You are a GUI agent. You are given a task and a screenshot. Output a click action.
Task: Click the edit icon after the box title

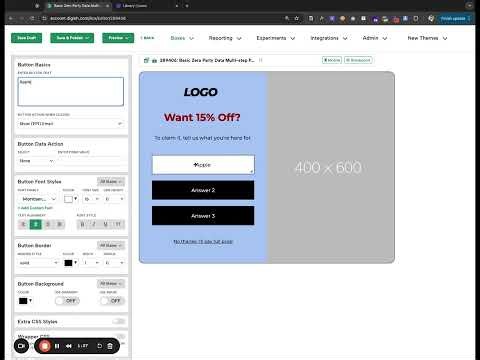(261, 60)
